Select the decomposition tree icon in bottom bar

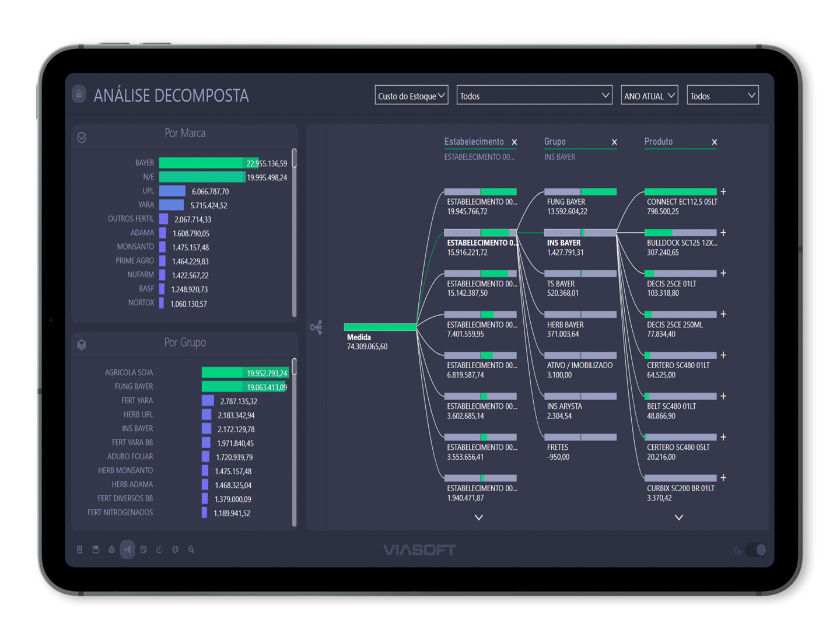[127, 550]
